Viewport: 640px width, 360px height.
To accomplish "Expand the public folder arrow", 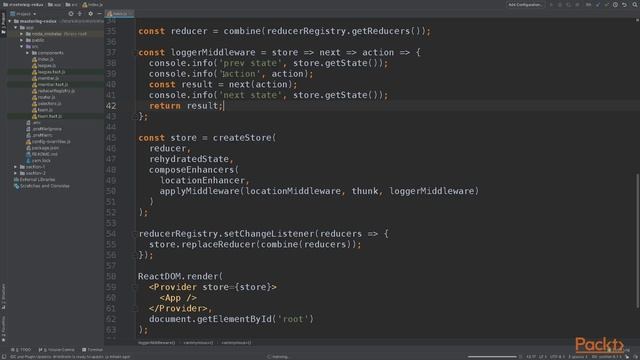I will pos(22,40).
